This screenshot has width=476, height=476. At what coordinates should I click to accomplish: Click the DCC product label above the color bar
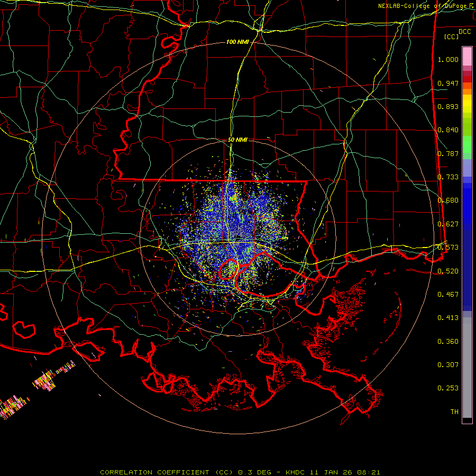tap(464, 32)
